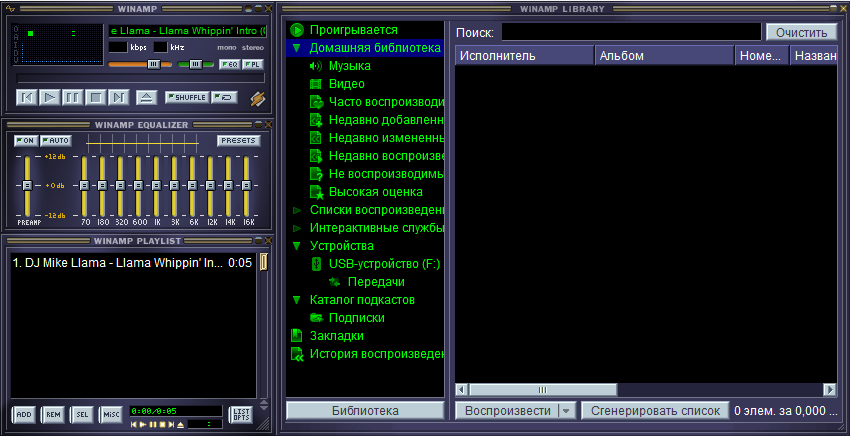Stop playback with the square Stop button
The height and width of the screenshot is (436, 850).
[95, 98]
